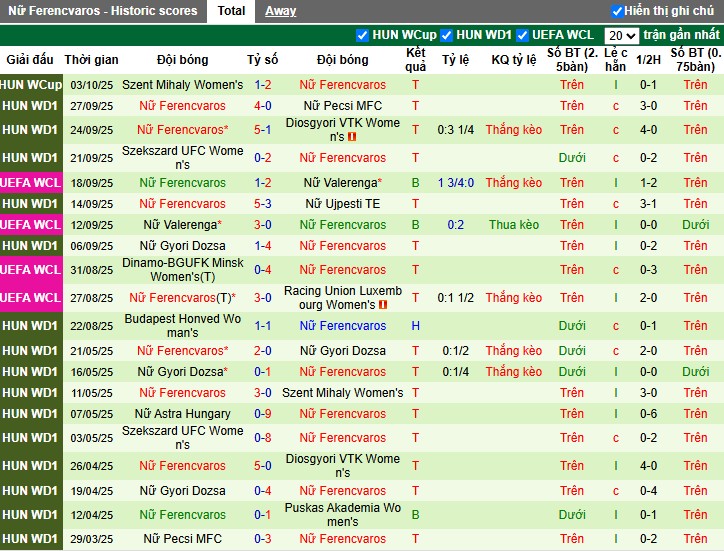Viewport: 724px width, 551px height.
Task: Uncheck the HUN WCup filter checkbox
Action: (362, 35)
